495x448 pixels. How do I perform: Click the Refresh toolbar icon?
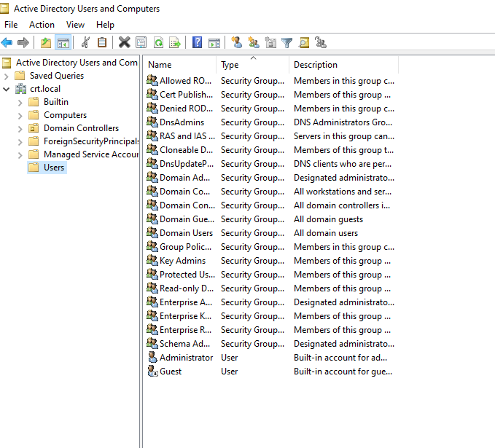click(158, 42)
